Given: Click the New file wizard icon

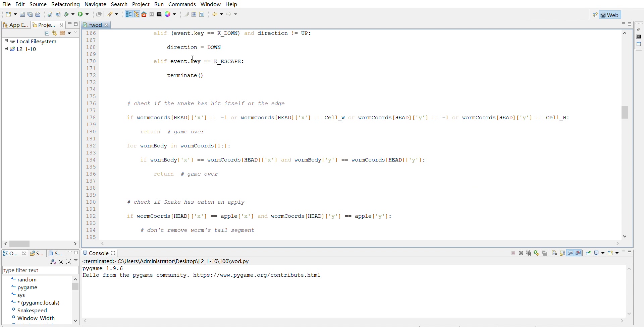Looking at the screenshot, I should [x=9, y=15].
